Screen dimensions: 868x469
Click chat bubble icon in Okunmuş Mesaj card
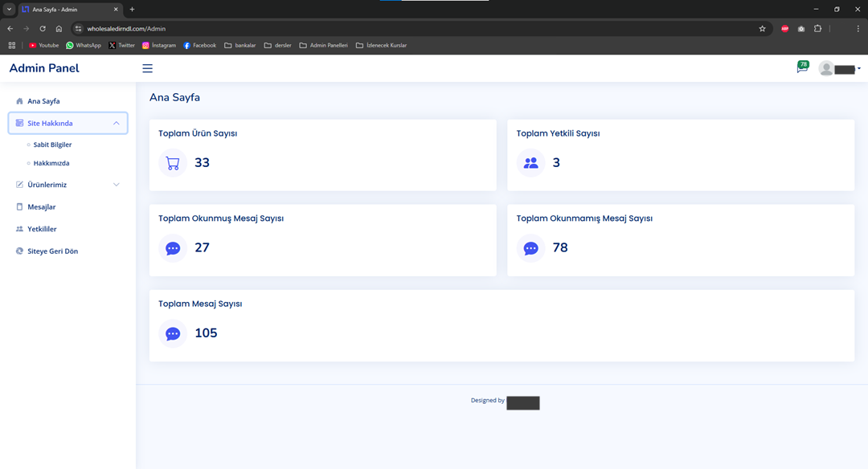pyautogui.click(x=173, y=248)
